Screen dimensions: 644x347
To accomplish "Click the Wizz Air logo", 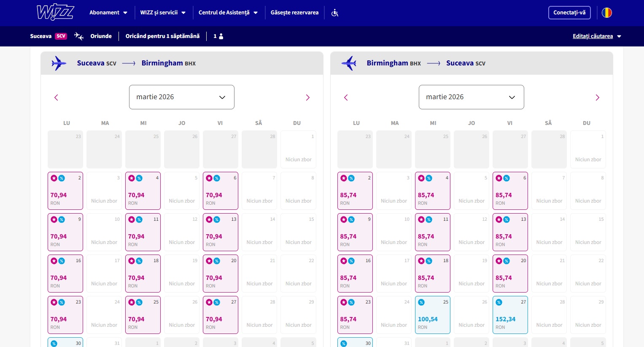I will pyautogui.click(x=55, y=13).
